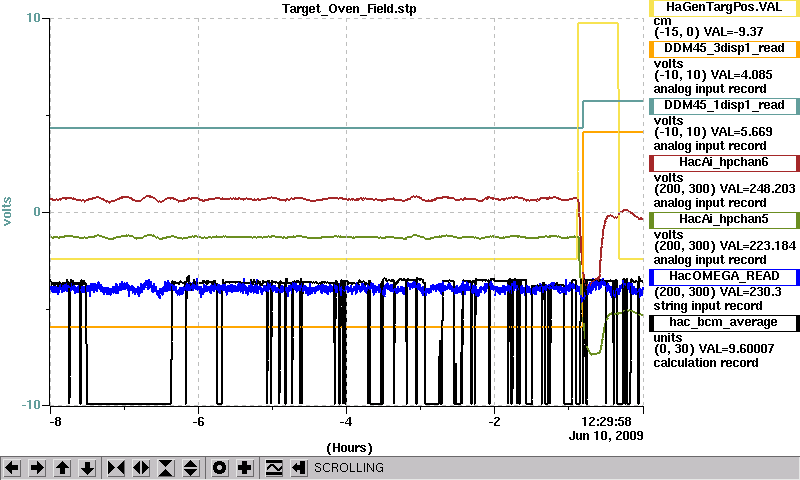The height and width of the screenshot is (480, 800).
Task: Click the 12:29:58 timestamp on the axis
Action: [x=606, y=422]
